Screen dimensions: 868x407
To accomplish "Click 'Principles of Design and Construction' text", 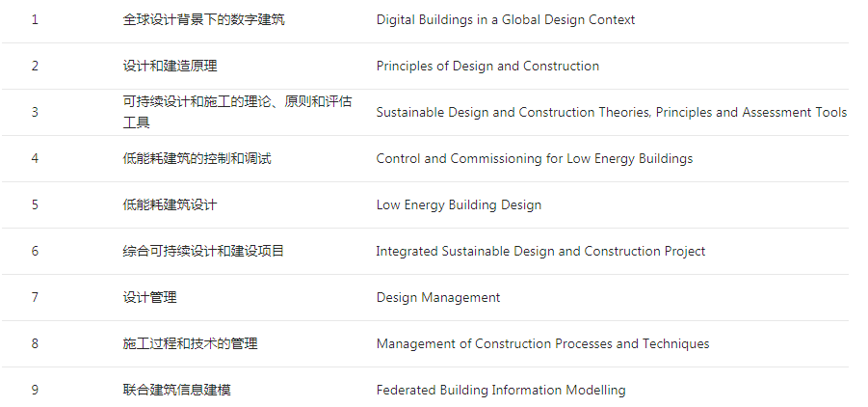I will (487, 67).
